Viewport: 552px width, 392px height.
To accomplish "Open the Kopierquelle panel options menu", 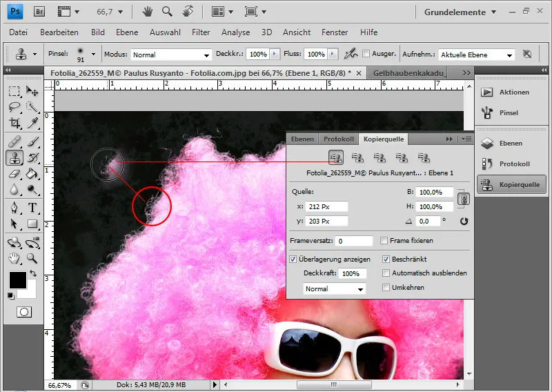I will [466, 139].
